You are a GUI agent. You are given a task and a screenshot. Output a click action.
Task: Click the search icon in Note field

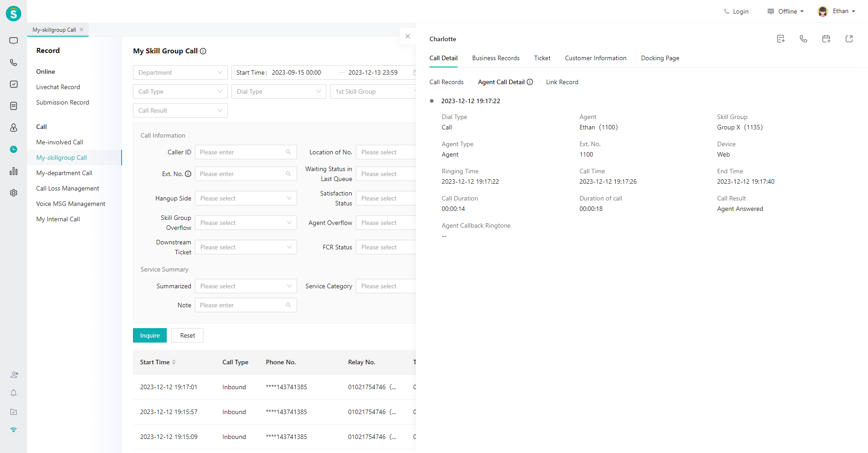288,305
